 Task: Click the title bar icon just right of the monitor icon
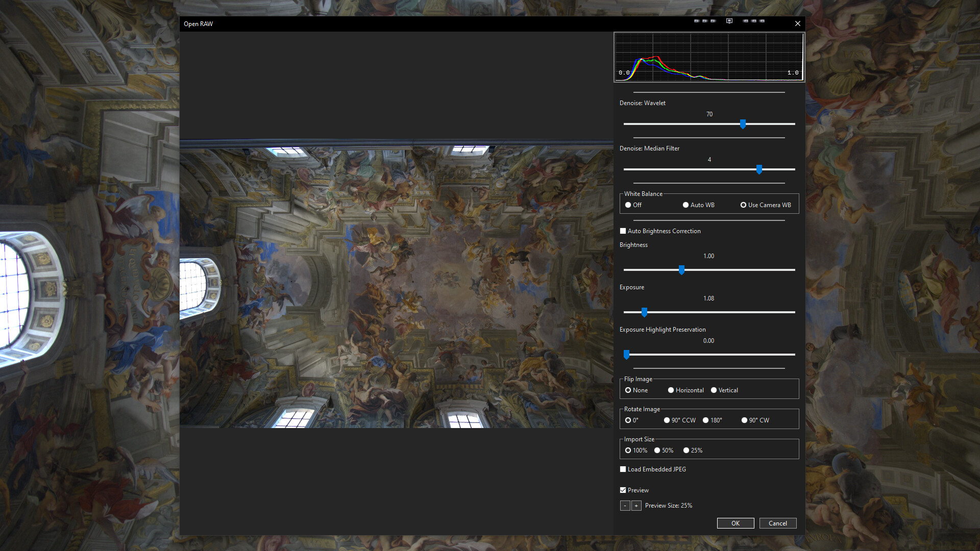click(x=745, y=21)
